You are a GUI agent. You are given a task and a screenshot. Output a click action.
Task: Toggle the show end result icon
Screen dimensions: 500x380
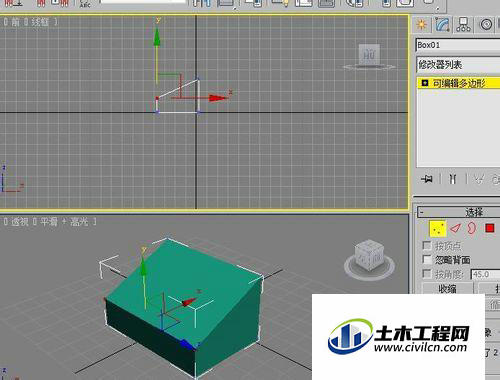click(452, 179)
